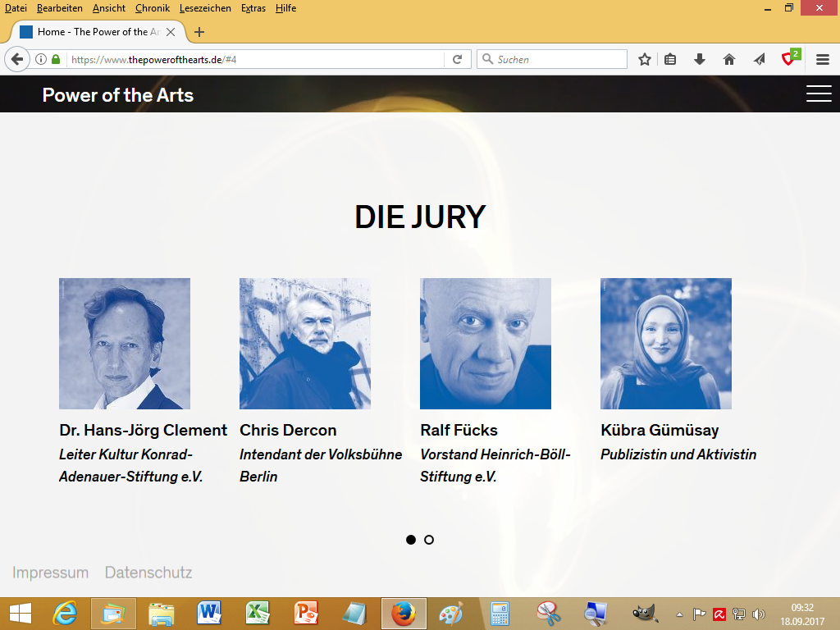Viewport: 840px width, 630px height.
Task: Click the browser back arrow button
Action: tap(17, 59)
